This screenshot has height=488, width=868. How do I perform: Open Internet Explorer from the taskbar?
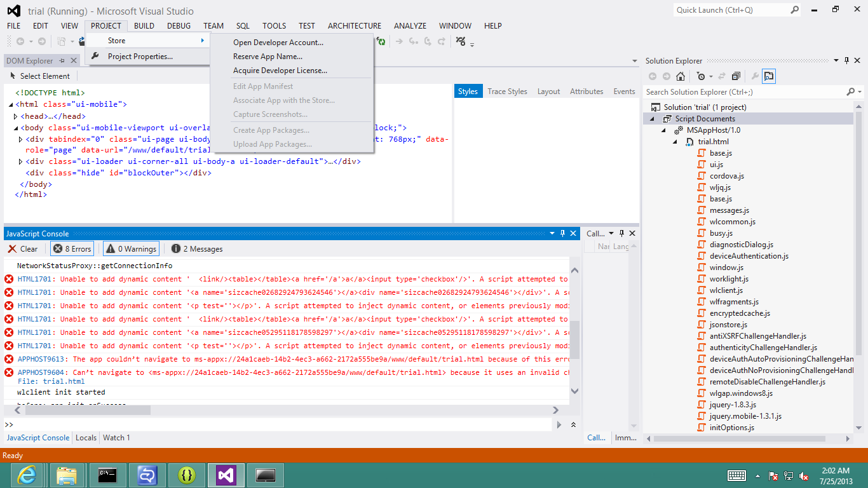pyautogui.click(x=27, y=475)
